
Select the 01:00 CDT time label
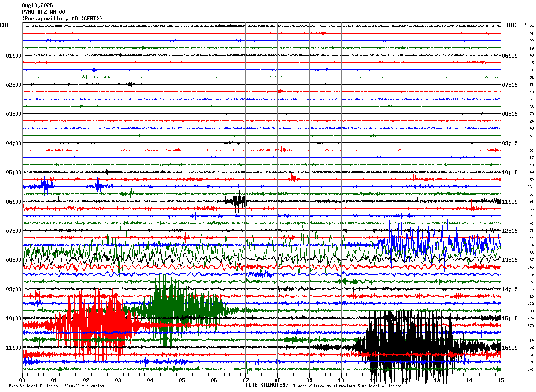point(14,56)
